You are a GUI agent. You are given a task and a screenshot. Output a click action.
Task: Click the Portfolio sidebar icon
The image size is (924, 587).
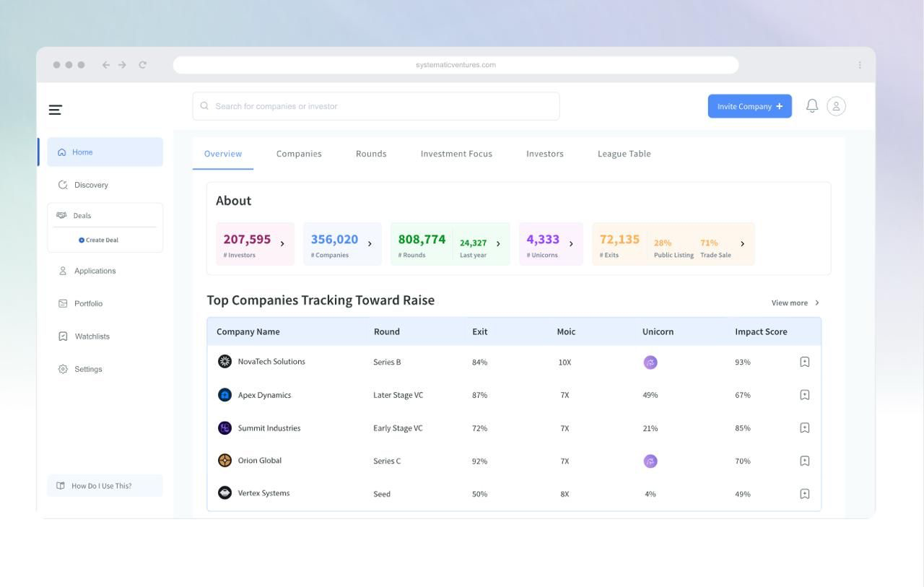pos(63,304)
